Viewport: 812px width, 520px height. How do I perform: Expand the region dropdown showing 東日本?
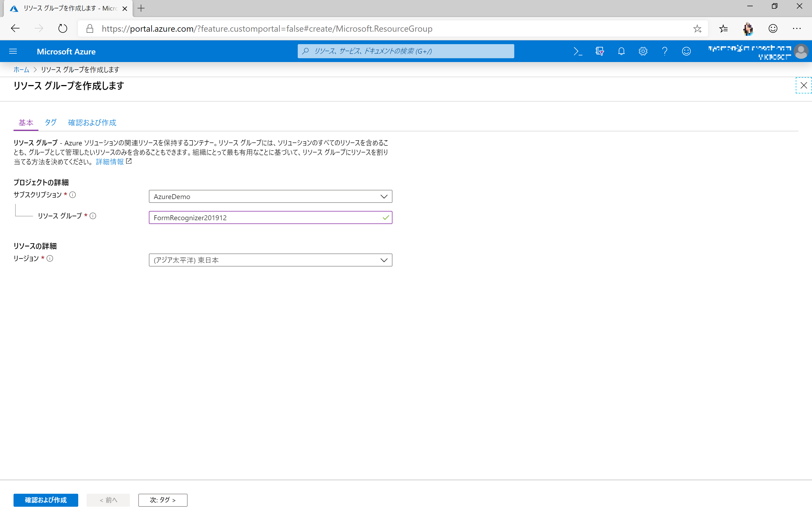point(270,260)
